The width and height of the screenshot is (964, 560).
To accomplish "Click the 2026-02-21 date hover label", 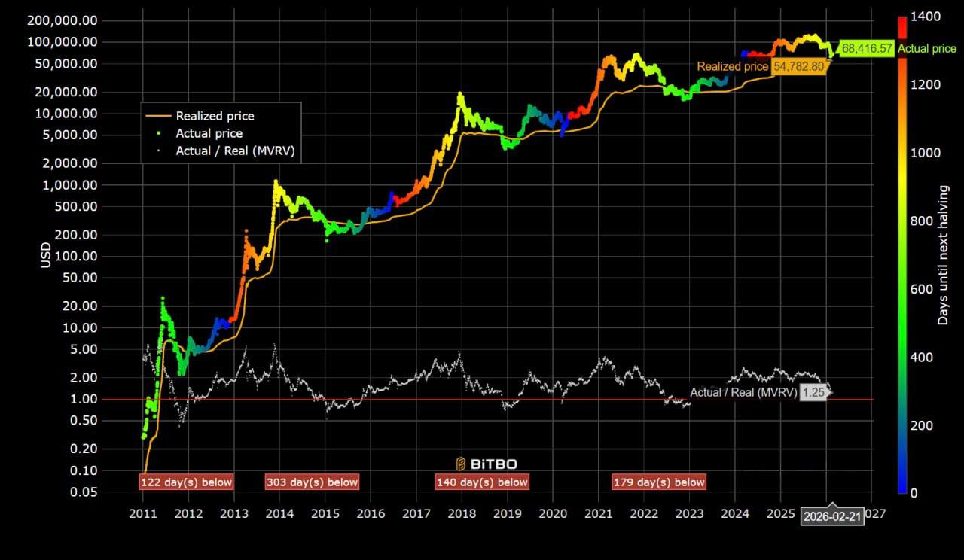I will click(831, 517).
